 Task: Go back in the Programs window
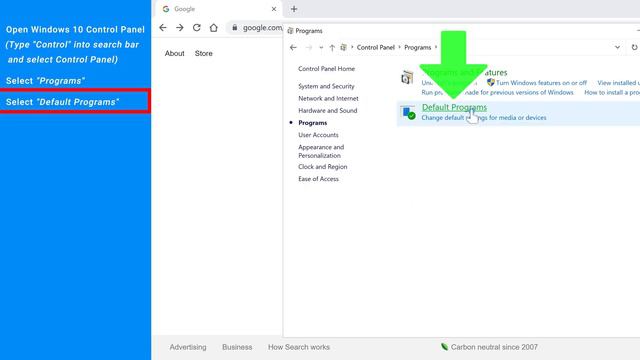click(293, 47)
